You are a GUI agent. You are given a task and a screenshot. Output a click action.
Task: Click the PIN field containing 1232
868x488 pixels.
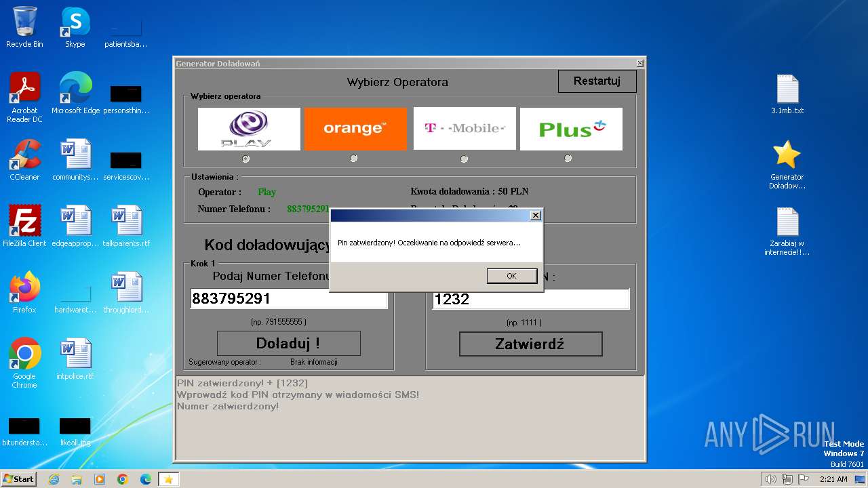(x=531, y=299)
